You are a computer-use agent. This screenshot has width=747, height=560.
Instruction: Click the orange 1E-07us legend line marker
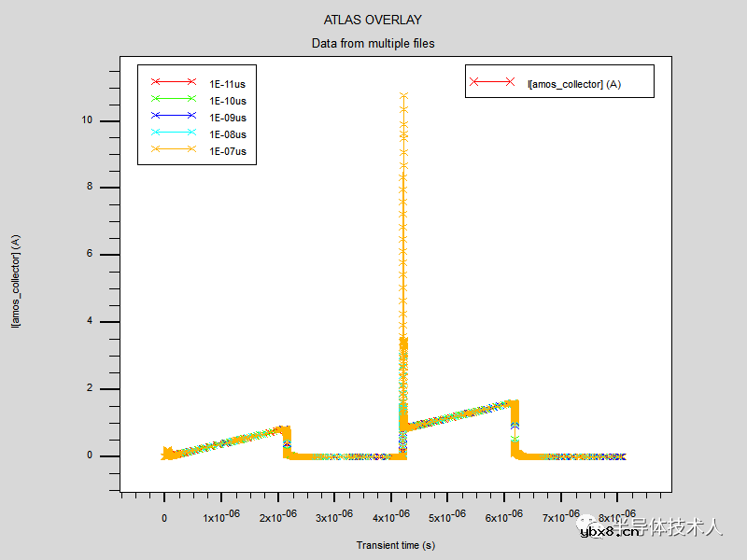click(x=174, y=150)
